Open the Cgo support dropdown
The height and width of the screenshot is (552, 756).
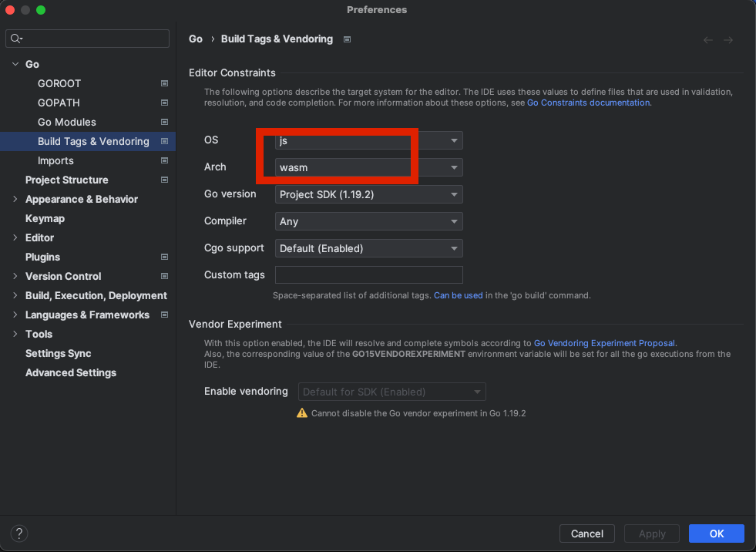[368, 248]
